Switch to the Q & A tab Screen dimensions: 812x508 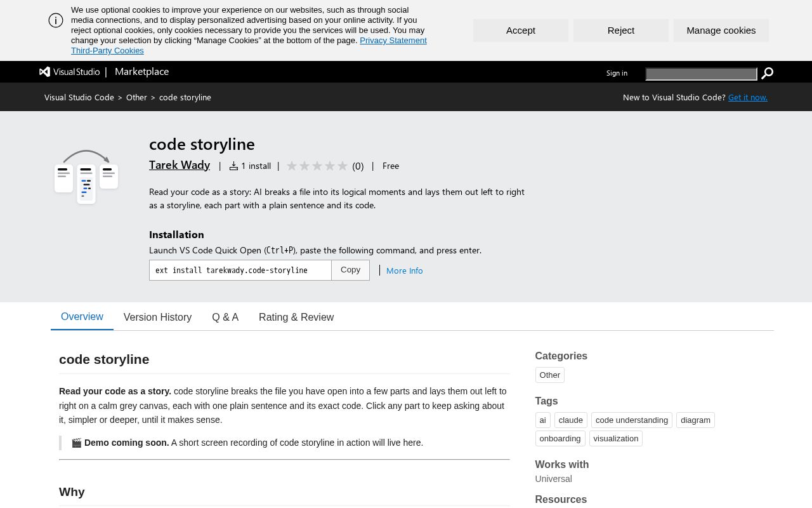[225, 317]
